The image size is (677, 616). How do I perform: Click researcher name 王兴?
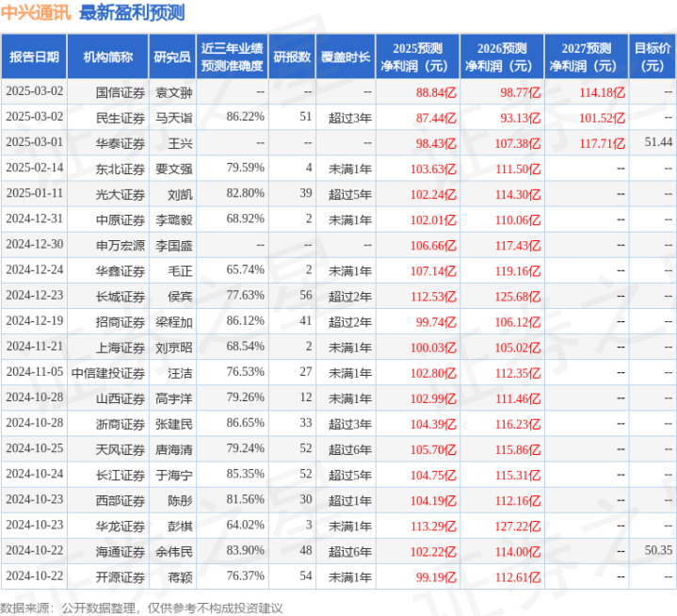(180, 143)
